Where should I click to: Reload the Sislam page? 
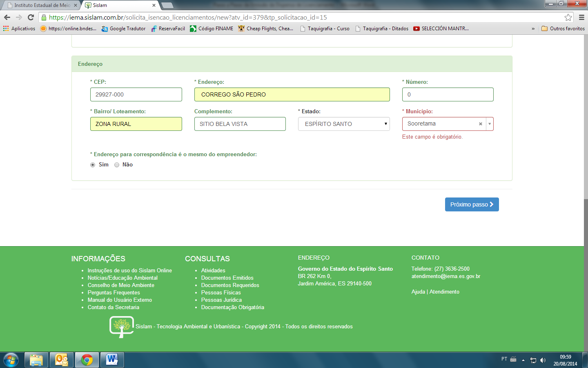(x=31, y=17)
